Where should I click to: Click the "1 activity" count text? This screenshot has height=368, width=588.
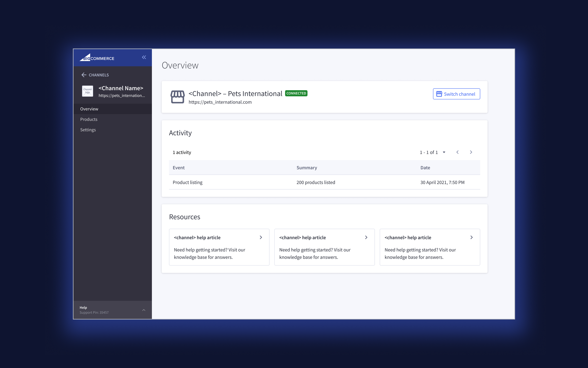[182, 152]
